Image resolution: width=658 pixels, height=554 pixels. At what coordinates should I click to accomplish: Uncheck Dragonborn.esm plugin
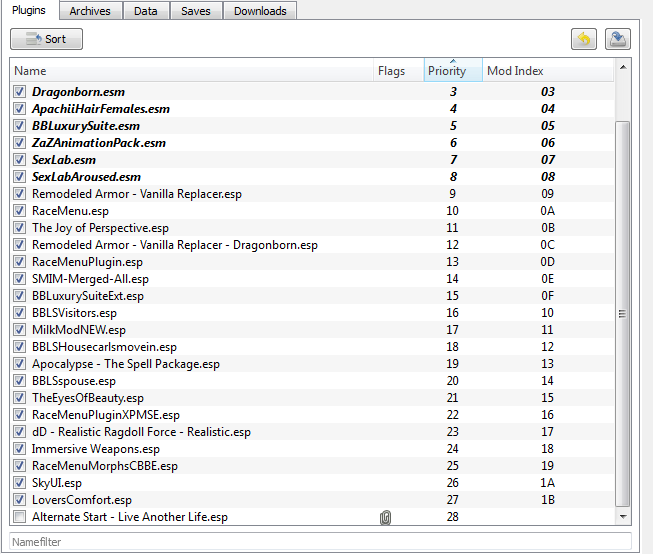[x=19, y=91]
